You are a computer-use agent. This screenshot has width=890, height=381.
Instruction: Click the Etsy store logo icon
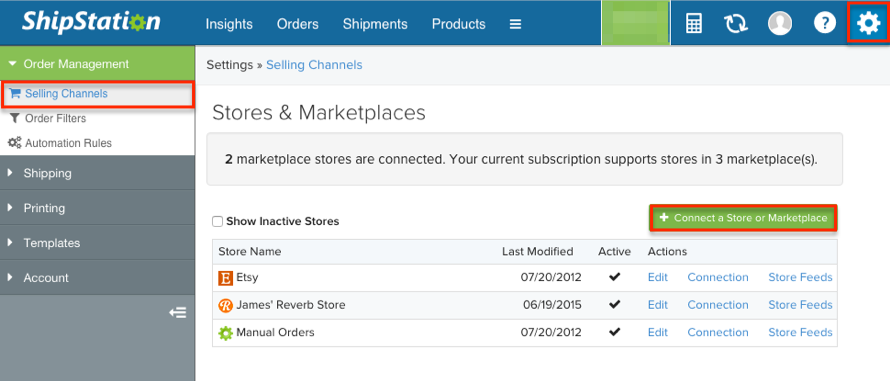pos(225,278)
